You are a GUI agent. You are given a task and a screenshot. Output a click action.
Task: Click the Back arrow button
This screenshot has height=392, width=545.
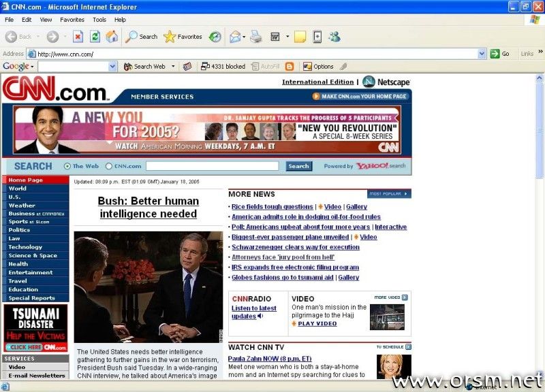(11, 37)
